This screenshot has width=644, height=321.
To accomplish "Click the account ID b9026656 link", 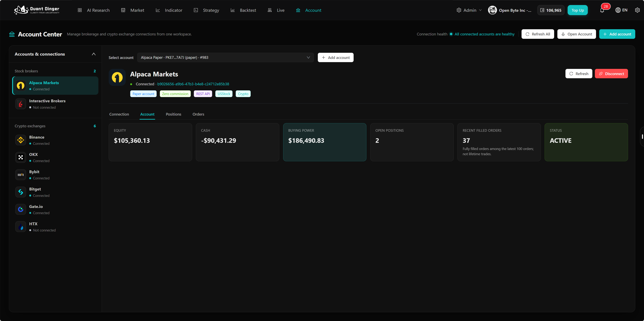I will [193, 84].
